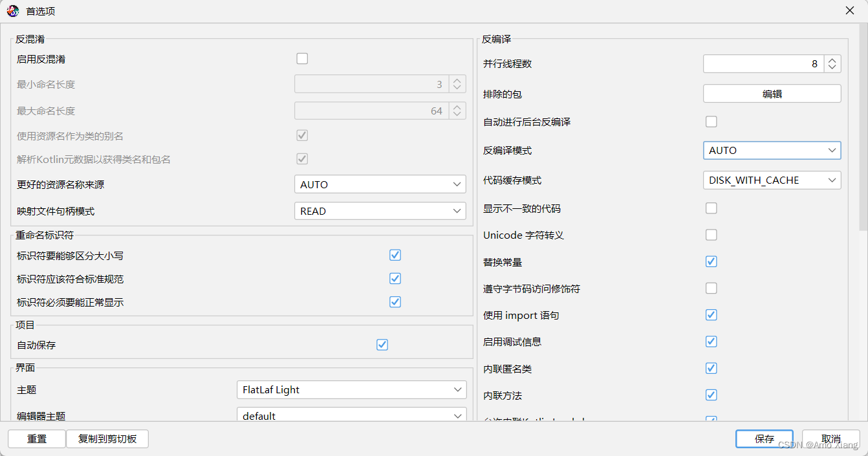Screen dimensions: 868x456
Task: Increase 并行线程数 with up arrow
Action: click(832, 60)
